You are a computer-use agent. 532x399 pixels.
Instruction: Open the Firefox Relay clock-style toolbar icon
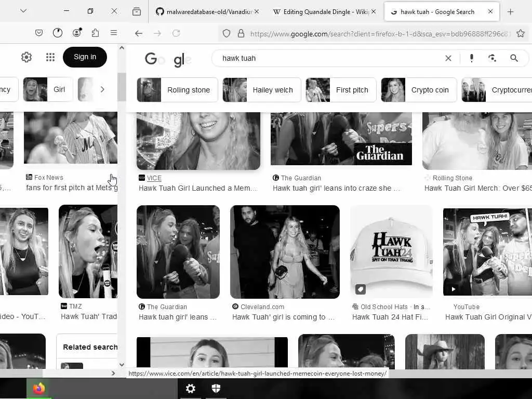point(58,33)
